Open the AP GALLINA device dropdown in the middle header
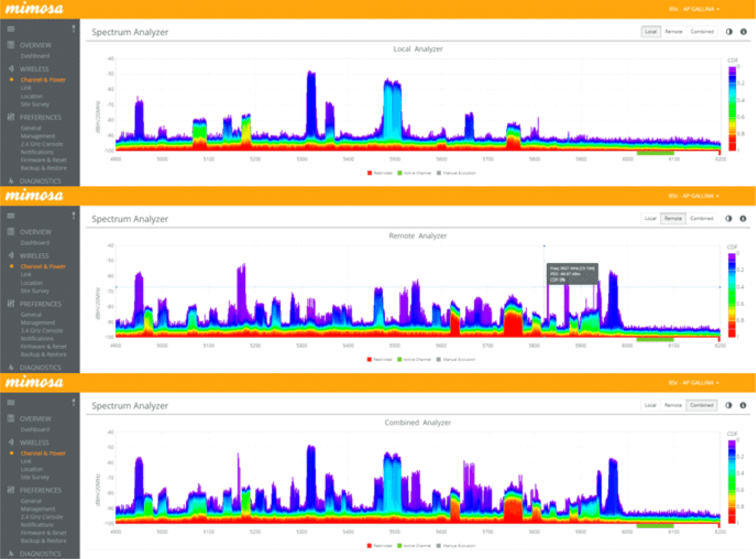This screenshot has width=756, height=559. (694, 196)
